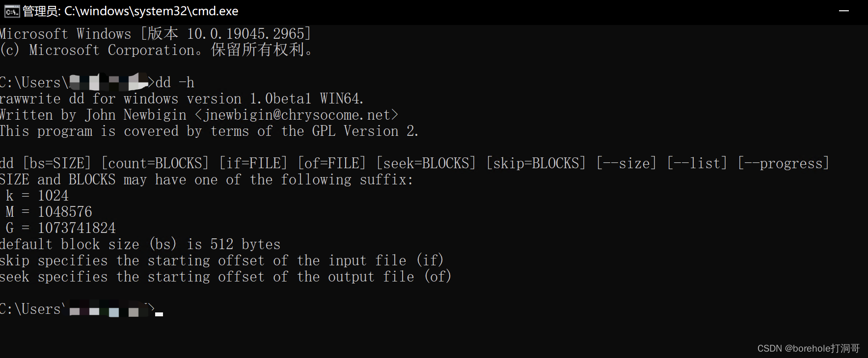Click the 'k = 1024' suffix line
Image resolution: width=868 pixels, height=358 pixels.
point(37,196)
